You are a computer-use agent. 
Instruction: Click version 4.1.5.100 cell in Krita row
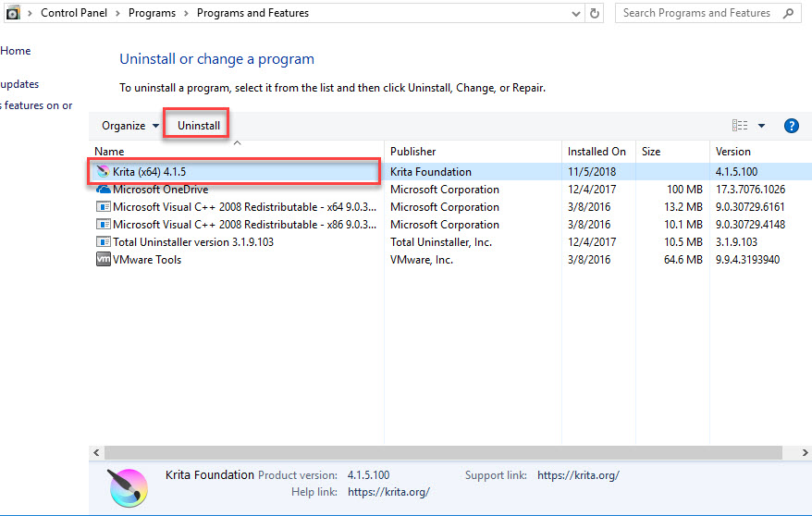(736, 172)
